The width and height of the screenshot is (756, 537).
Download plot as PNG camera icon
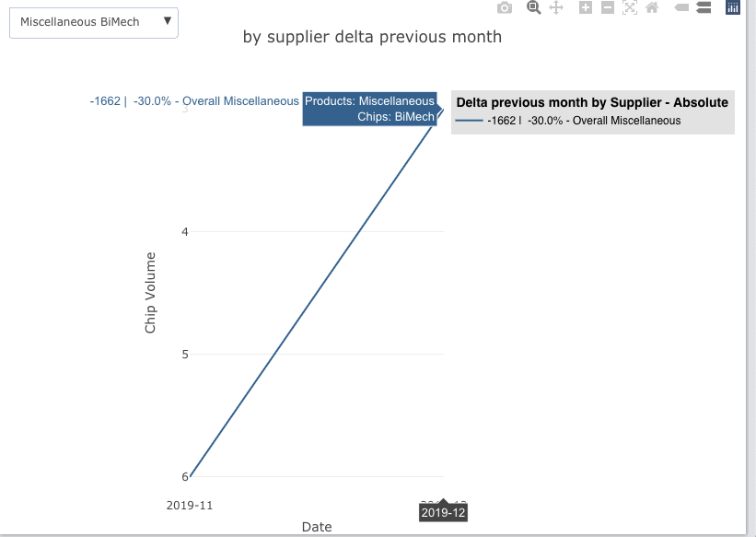pos(505,8)
